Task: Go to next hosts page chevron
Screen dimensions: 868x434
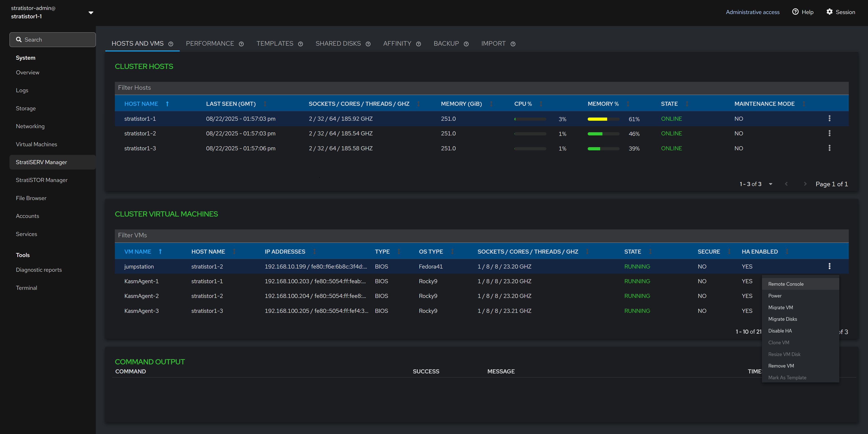Action: pos(805,184)
